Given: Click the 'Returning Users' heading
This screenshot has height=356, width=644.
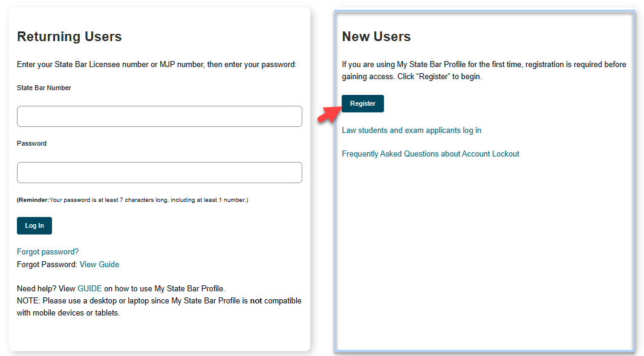Looking at the screenshot, I should (69, 37).
